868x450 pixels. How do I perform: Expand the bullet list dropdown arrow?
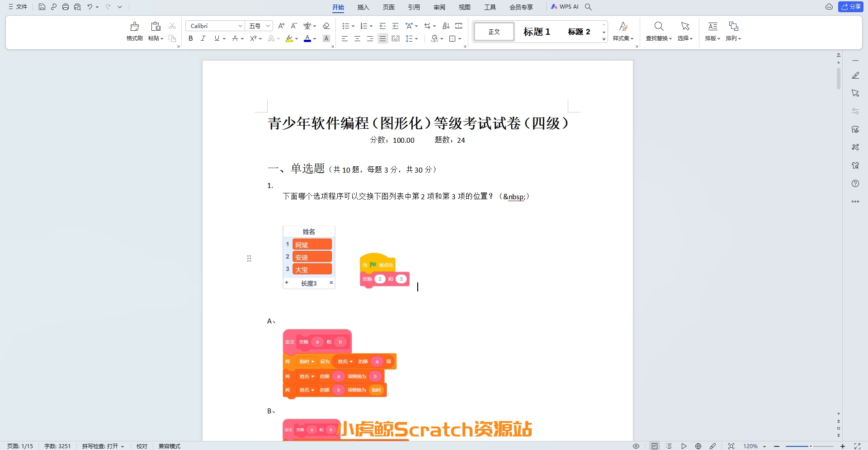(x=353, y=26)
